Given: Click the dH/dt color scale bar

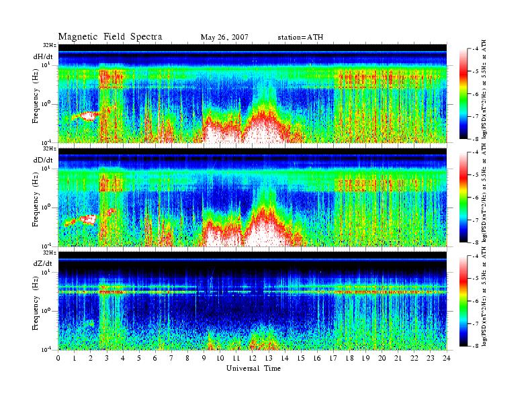Looking at the screenshot, I should pos(463,94).
